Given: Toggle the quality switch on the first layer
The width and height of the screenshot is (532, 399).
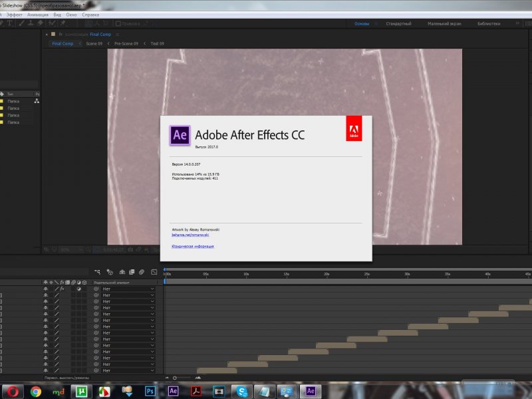Looking at the screenshot, I should coord(57,289).
